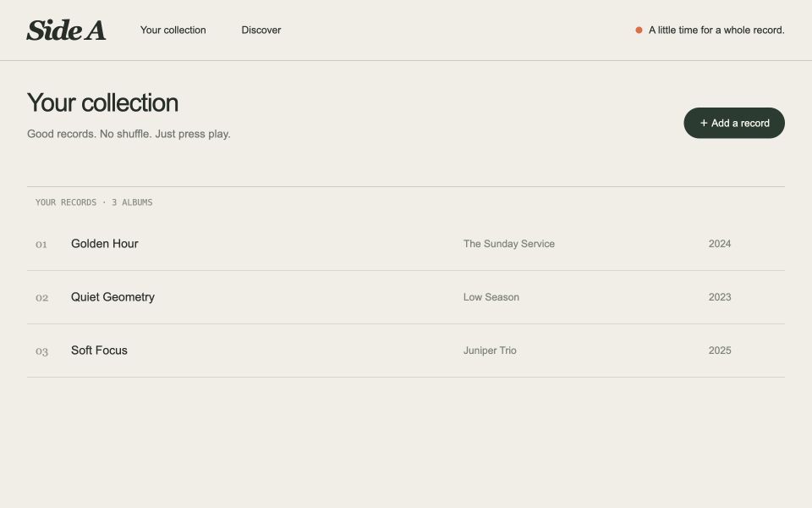Viewport: 812px width, 508px height.
Task: Click the year 2024 on Golden Hour's row
Action: 719,244
